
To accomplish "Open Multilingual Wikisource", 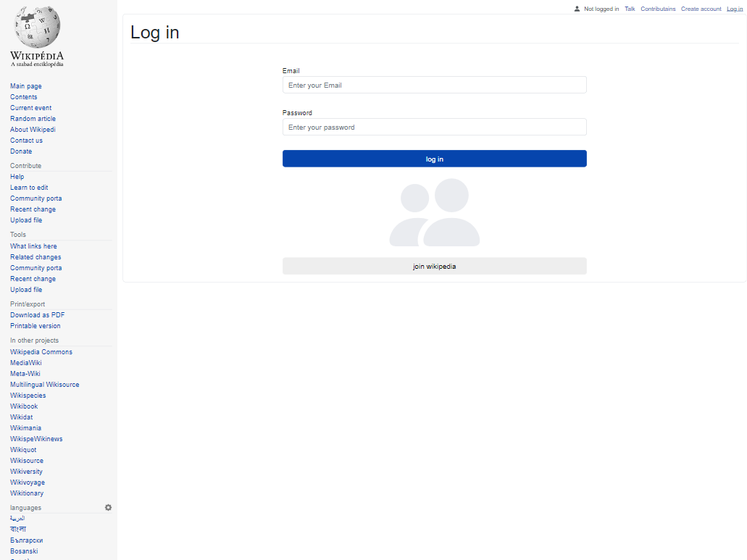I will point(44,384).
